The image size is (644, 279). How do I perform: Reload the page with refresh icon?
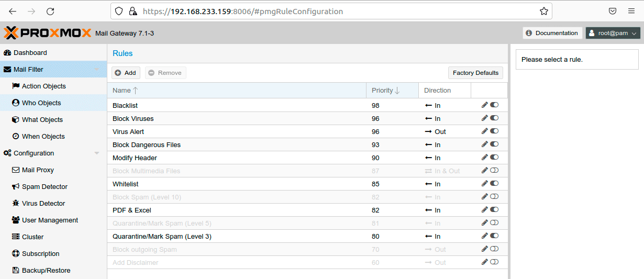50,11
